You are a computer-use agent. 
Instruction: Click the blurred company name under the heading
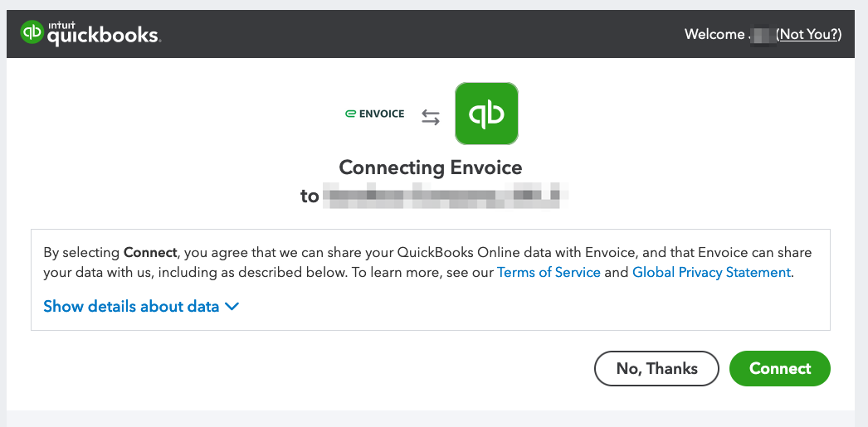pyautogui.click(x=445, y=195)
